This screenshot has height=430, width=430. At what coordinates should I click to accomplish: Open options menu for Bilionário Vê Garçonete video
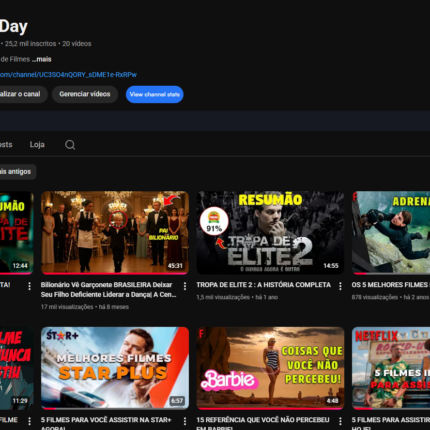pyautogui.click(x=185, y=286)
